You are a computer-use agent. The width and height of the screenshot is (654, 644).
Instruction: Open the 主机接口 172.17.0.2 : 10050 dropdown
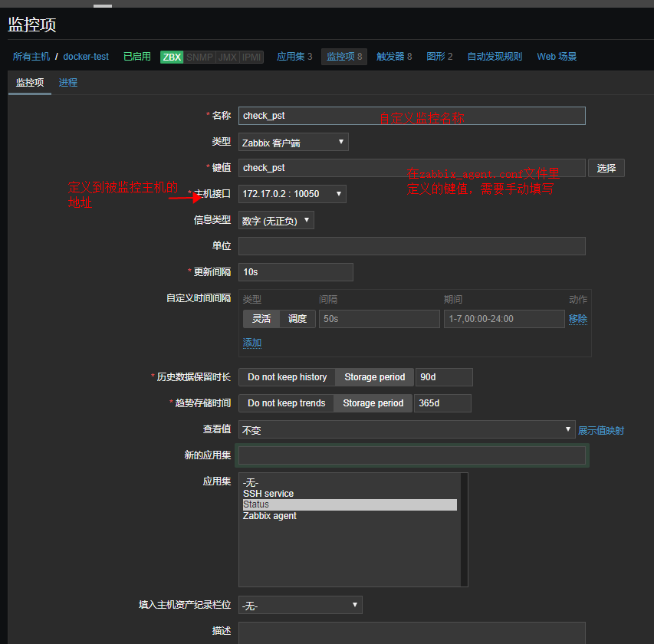(292, 194)
